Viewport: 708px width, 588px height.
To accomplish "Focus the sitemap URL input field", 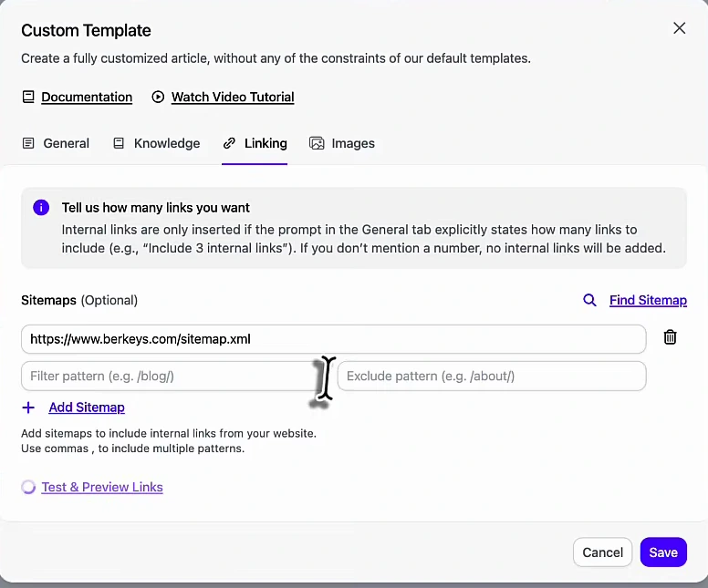I will click(334, 339).
